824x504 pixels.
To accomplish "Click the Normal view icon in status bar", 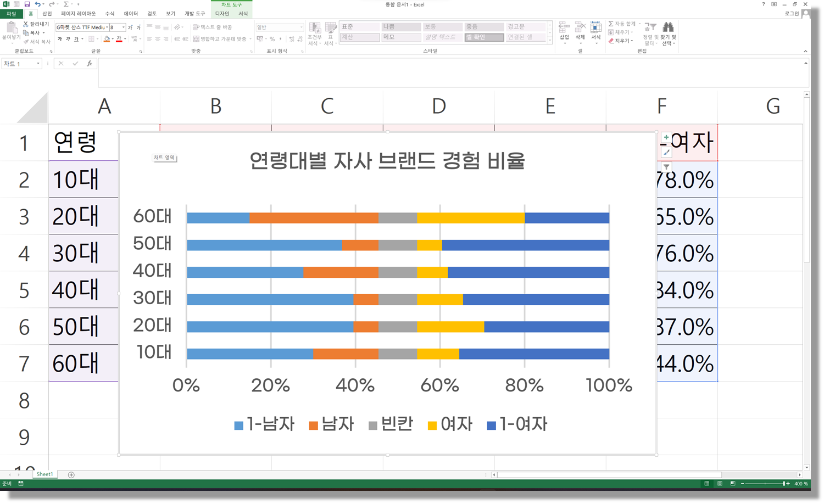I will (x=706, y=484).
